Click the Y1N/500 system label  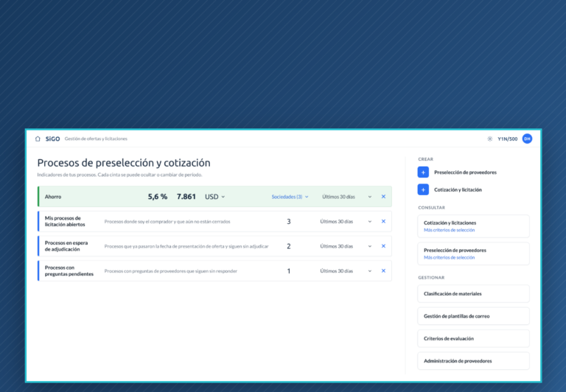pos(507,139)
